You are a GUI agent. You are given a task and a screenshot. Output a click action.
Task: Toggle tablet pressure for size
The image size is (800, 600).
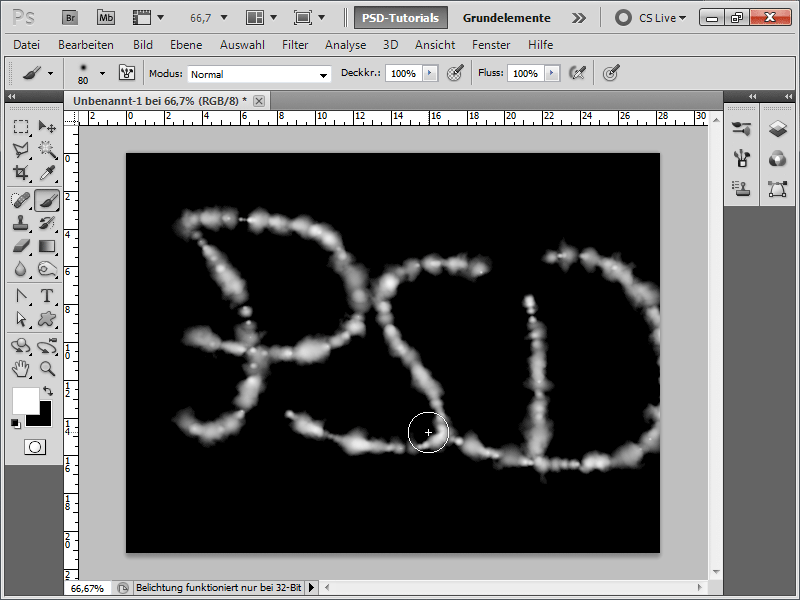point(611,73)
